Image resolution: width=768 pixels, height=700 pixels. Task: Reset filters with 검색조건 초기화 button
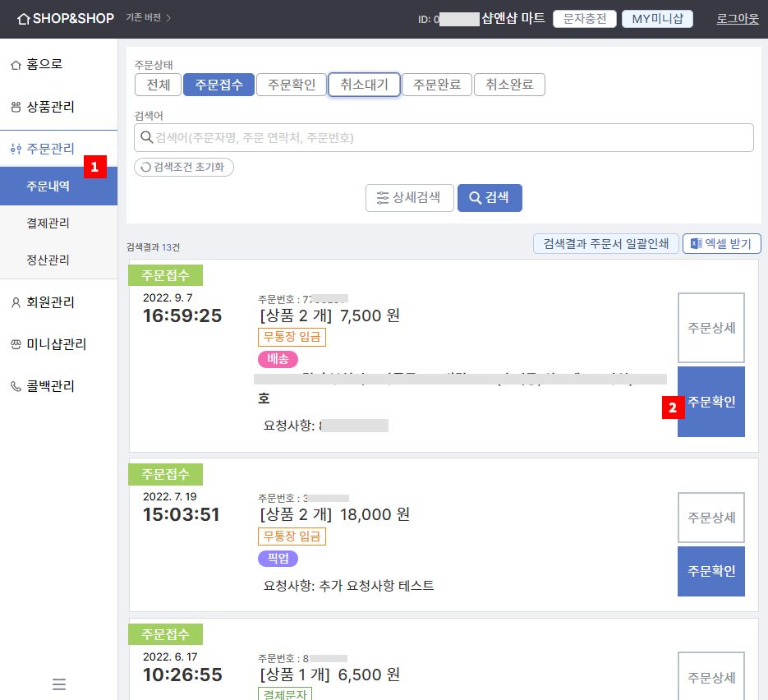click(x=184, y=167)
